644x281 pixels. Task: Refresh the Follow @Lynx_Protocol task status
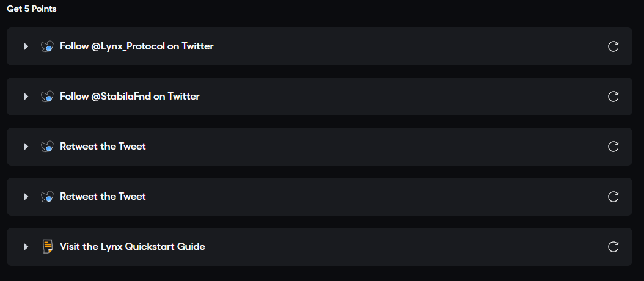(x=613, y=46)
